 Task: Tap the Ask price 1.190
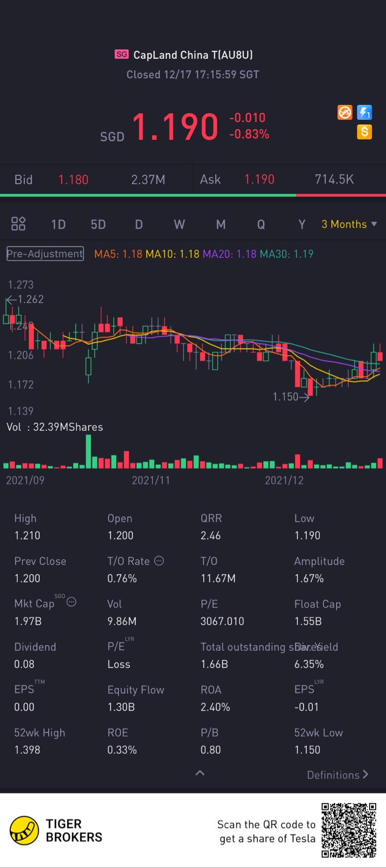coord(259,180)
